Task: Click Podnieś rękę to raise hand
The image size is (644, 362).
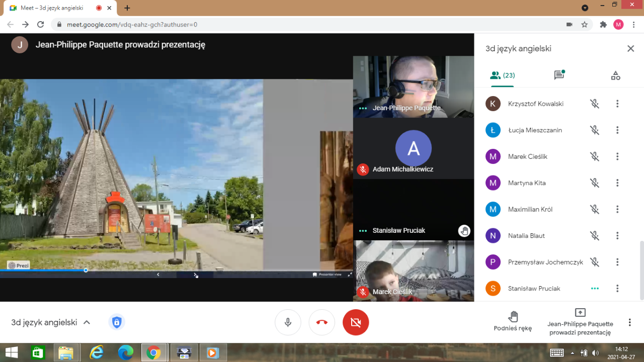Action: 513,321
